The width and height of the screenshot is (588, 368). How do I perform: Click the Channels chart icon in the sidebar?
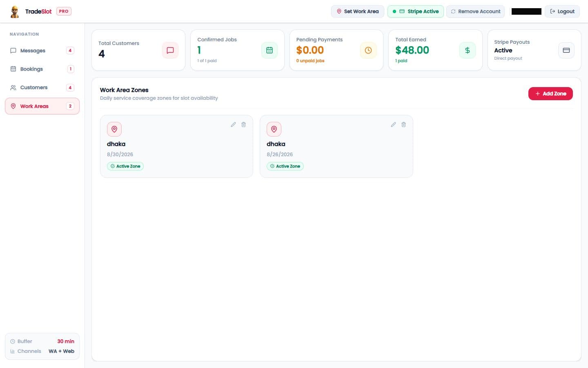click(x=13, y=351)
